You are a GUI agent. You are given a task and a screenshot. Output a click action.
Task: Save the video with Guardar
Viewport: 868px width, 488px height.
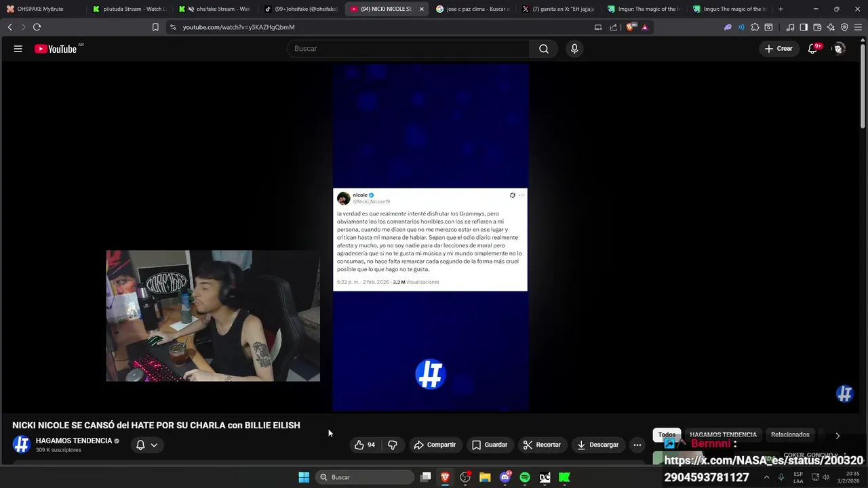point(490,445)
